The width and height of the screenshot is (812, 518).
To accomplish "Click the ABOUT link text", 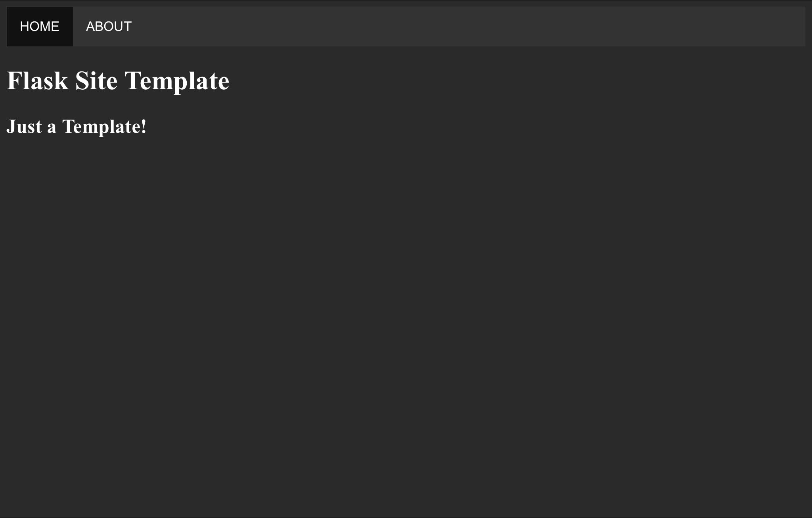I will pyautogui.click(x=109, y=27).
